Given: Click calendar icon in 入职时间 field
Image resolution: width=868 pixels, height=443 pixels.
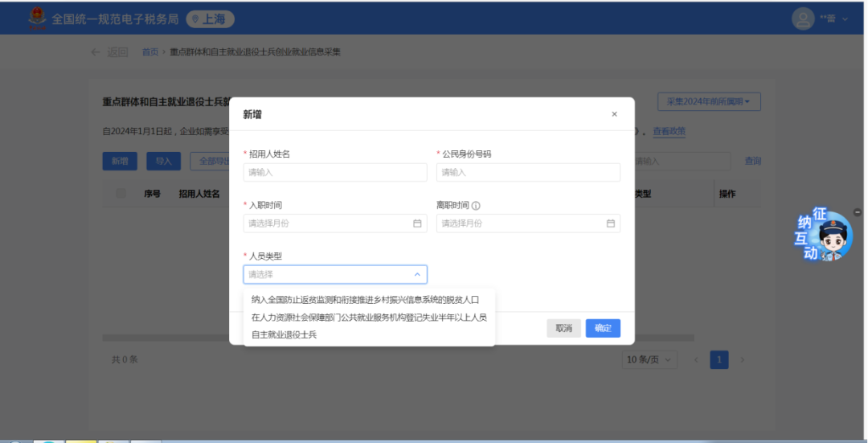Looking at the screenshot, I should [417, 224].
